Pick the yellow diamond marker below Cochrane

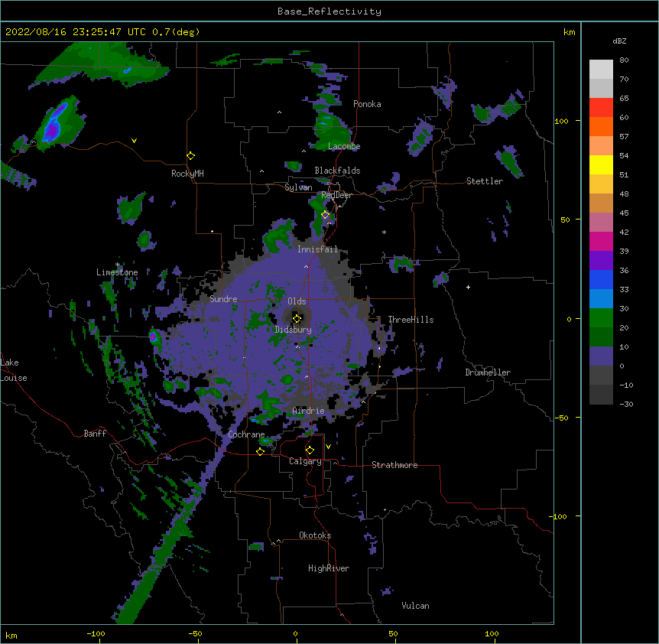[260, 451]
